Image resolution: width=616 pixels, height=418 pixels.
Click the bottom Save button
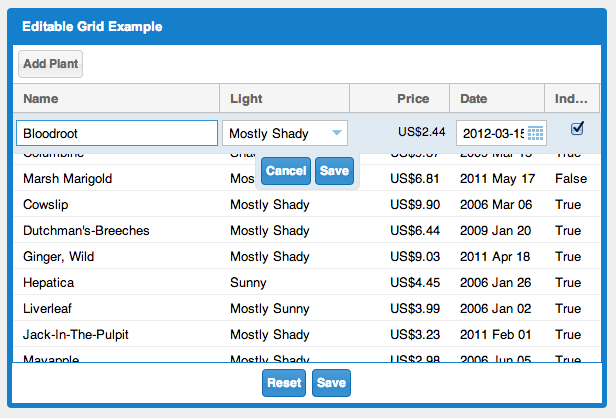coord(331,383)
